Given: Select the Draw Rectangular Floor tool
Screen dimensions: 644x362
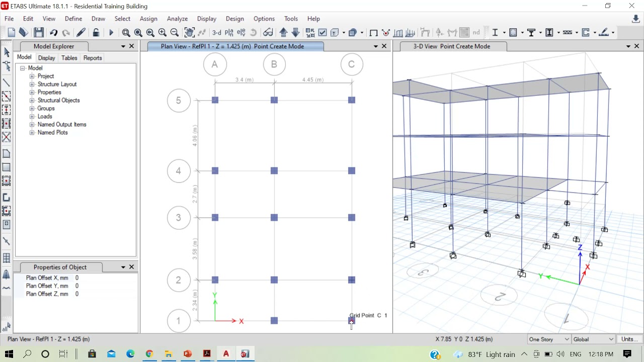Looking at the screenshot, I should click(7, 167).
